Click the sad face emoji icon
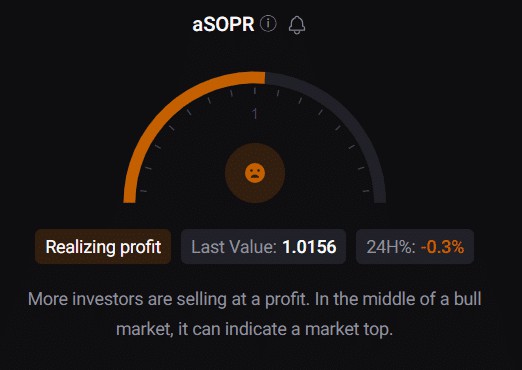 point(255,173)
